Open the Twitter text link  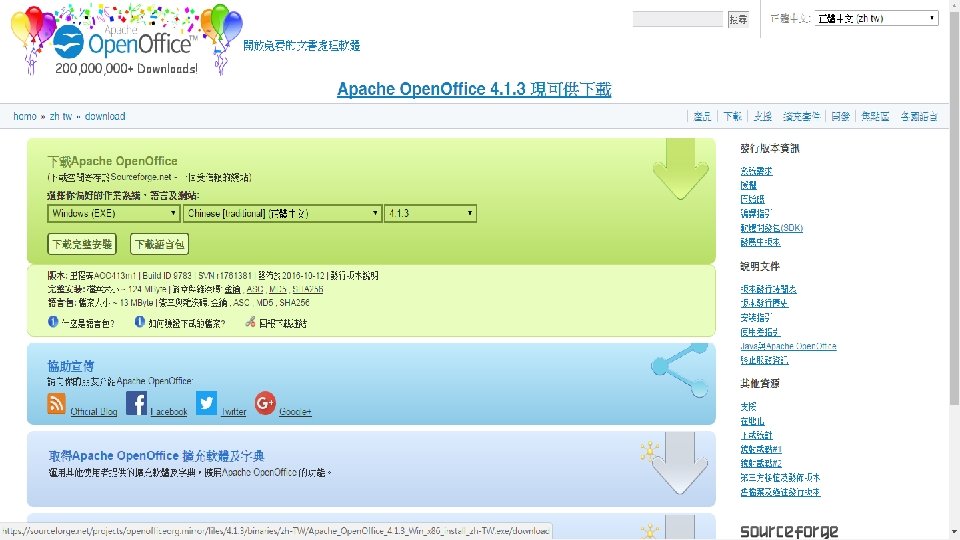point(234,411)
